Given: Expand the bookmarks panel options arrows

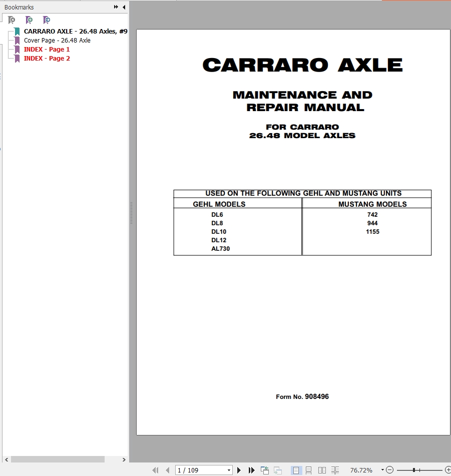Looking at the screenshot, I should pos(116,7).
